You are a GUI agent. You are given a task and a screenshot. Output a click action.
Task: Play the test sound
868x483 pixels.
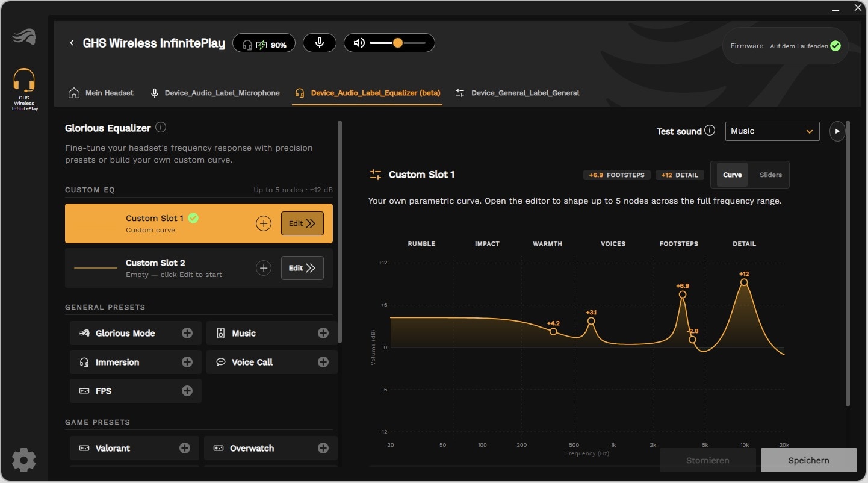(x=837, y=131)
